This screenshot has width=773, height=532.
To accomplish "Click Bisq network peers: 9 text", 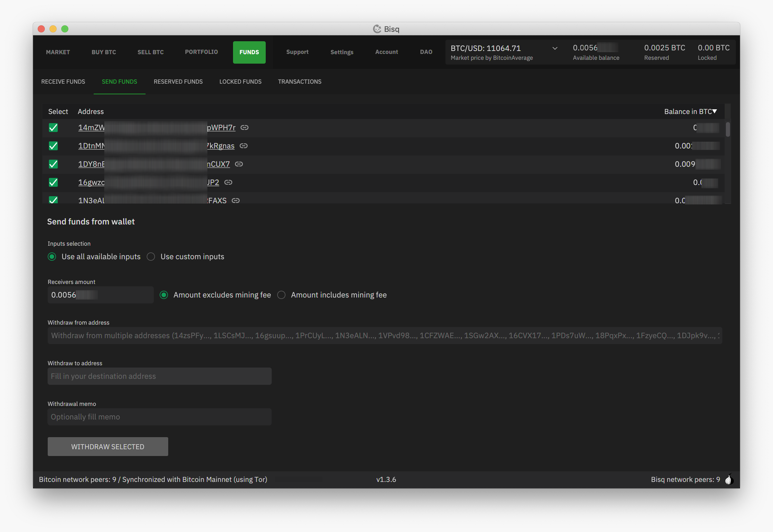I will coord(685,480).
